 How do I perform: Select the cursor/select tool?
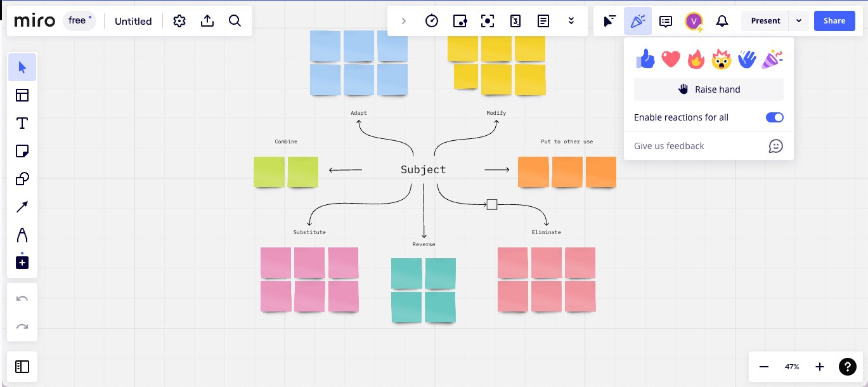[x=22, y=67]
